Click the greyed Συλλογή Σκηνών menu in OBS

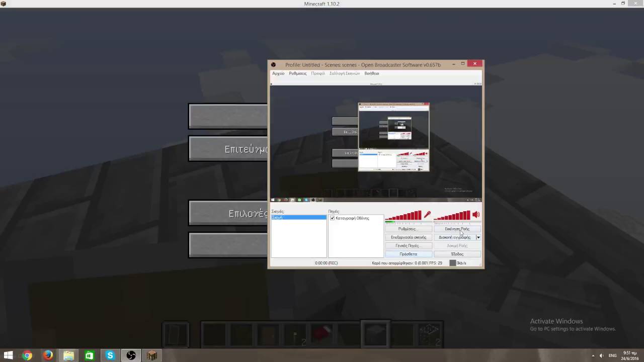[345, 73]
